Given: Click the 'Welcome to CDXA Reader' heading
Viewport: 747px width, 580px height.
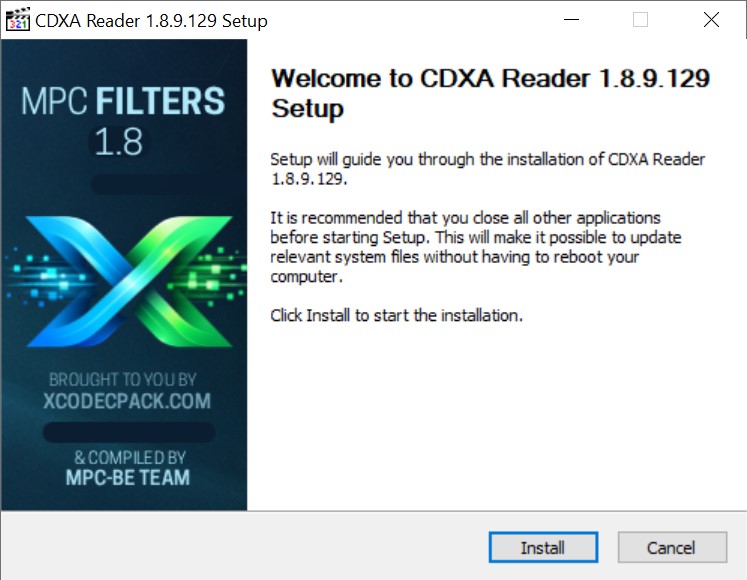Looking at the screenshot, I should (x=490, y=93).
